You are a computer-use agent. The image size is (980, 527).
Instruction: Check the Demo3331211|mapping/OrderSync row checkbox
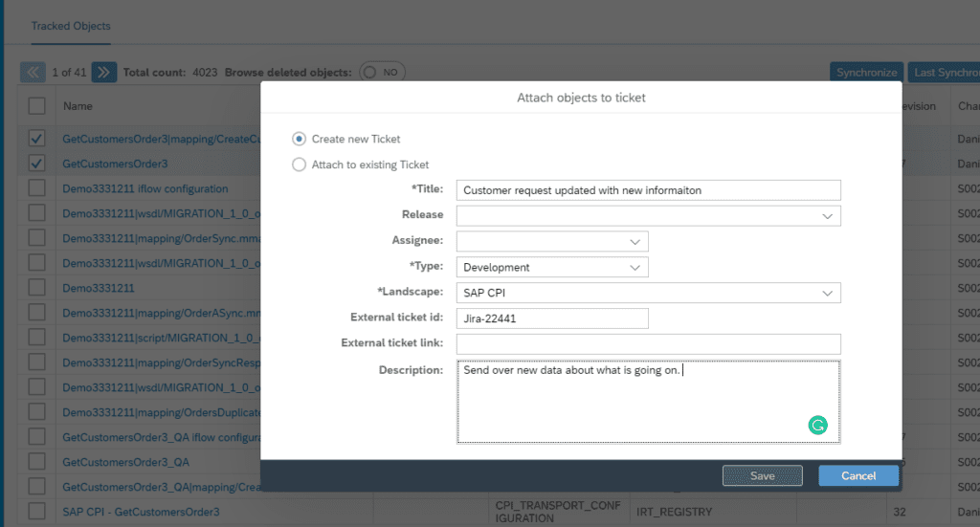click(x=37, y=238)
